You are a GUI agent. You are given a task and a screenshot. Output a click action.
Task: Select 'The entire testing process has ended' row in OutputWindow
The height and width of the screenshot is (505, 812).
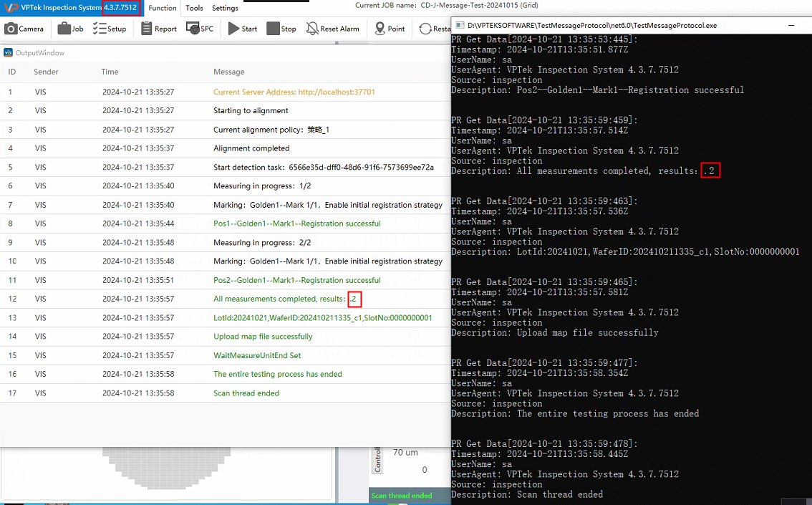click(226, 374)
